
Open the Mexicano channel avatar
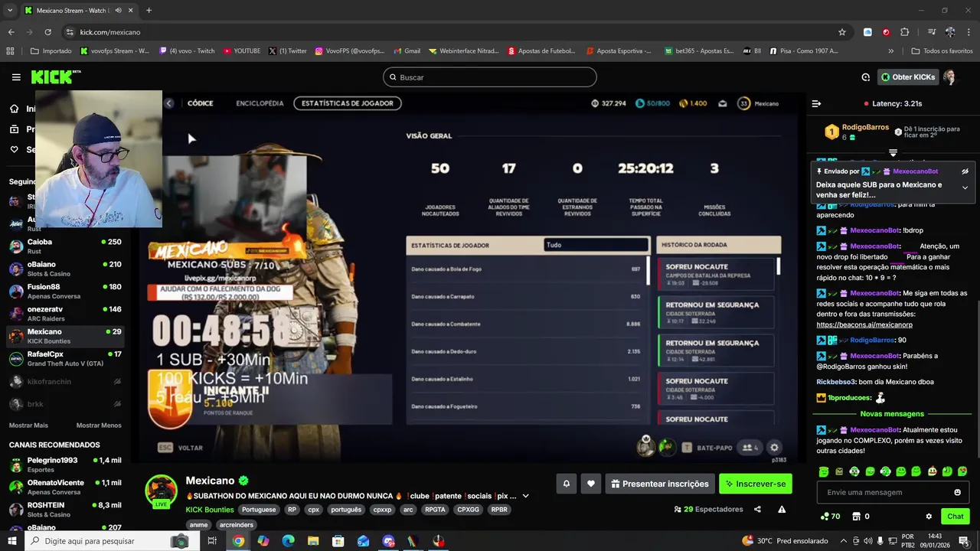pyautogui.click(x=162, y=491)
